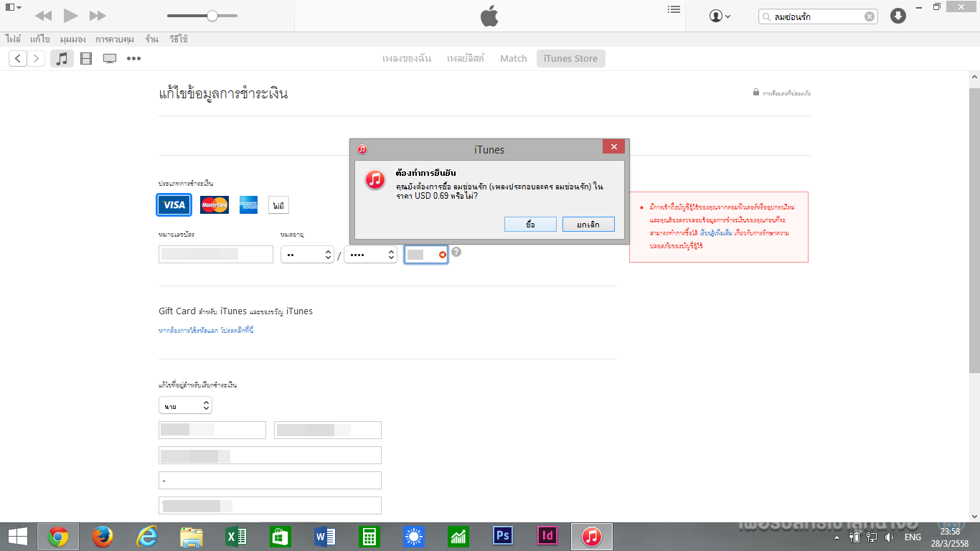Select the iTunes Store tab
980x551 pixels.
571,59
